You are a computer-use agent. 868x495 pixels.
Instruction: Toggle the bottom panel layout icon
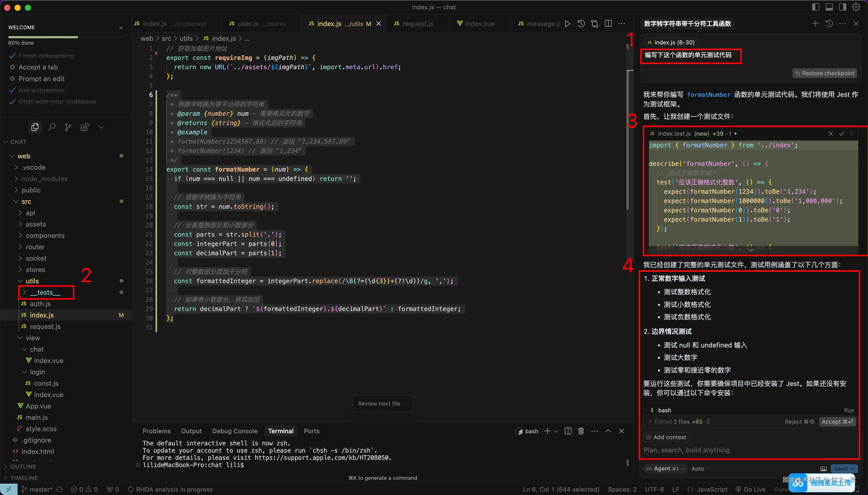(829, 7)
